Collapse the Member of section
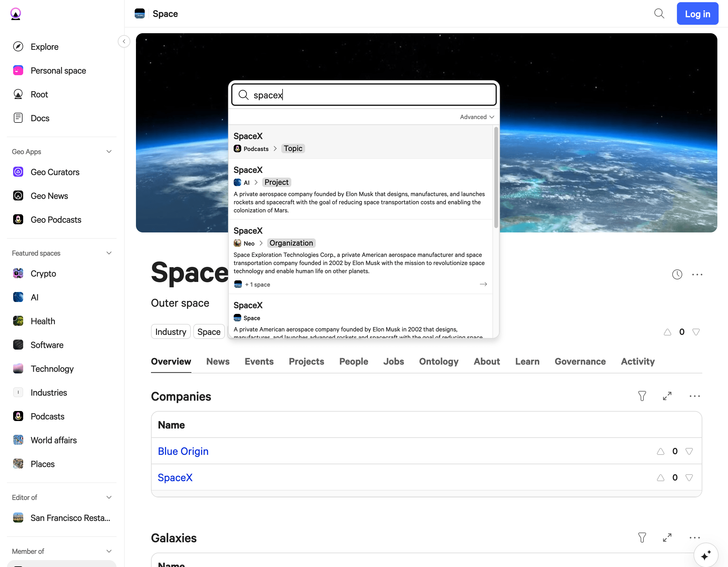728x567 pixels. point(109,551)
